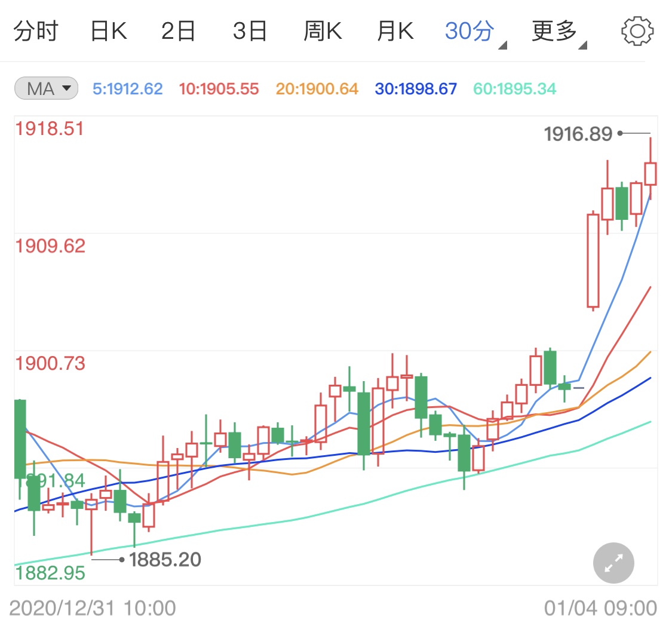Select the dark blue MA30 legend value
Screen dimensions: 672x635
[415, 87]
